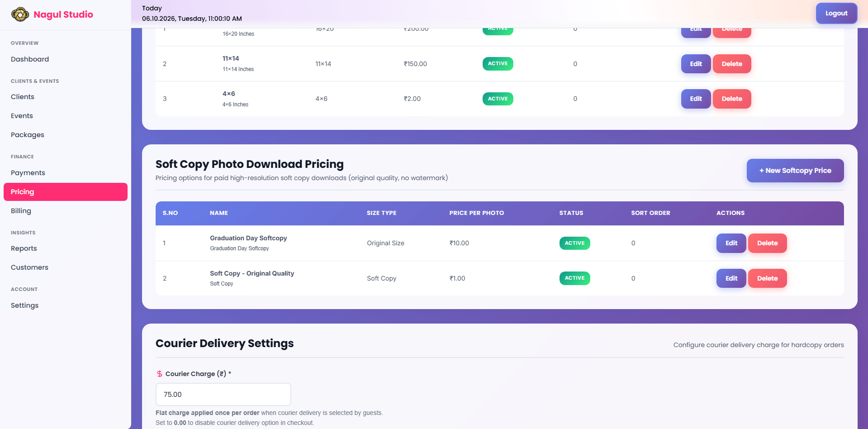Delete the 4×6 print price row
868x429 pixels.
tap(732, 99)
